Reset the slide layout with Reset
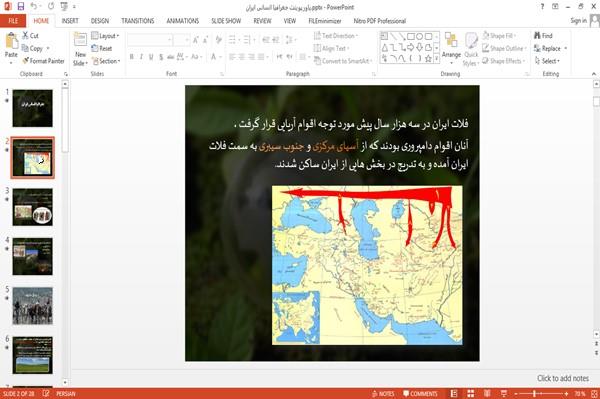This screenshot has height=399, width=600. pos(102,48)
